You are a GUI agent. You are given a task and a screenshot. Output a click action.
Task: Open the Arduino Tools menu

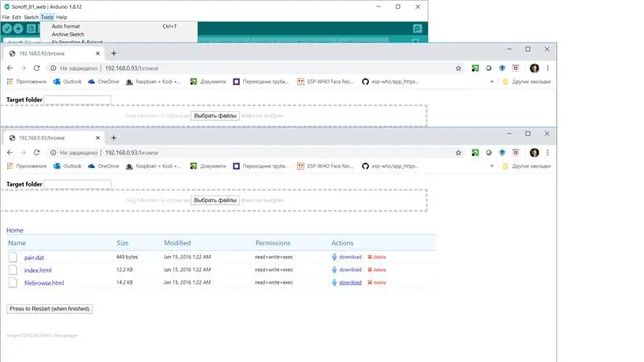pyautogui.click(x=47, y=17)
